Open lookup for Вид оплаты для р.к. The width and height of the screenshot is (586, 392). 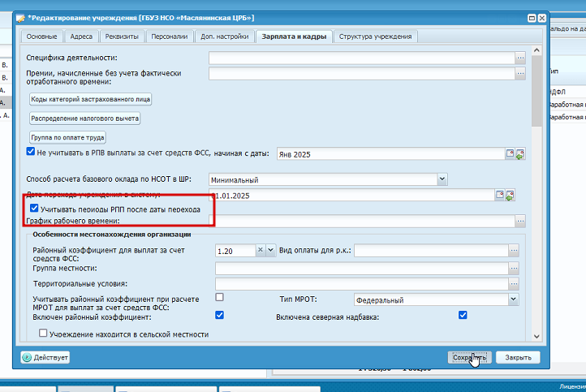tap(514, 251)
